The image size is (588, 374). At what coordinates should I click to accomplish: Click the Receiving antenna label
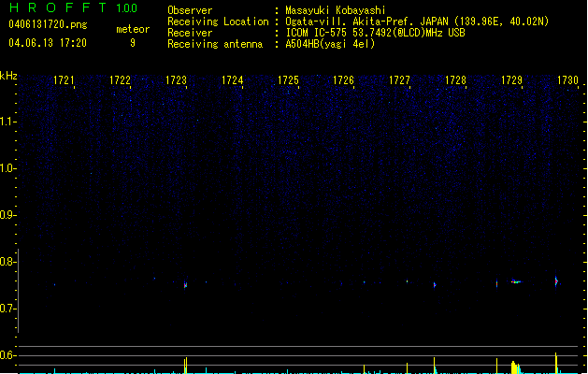(215, 44)
